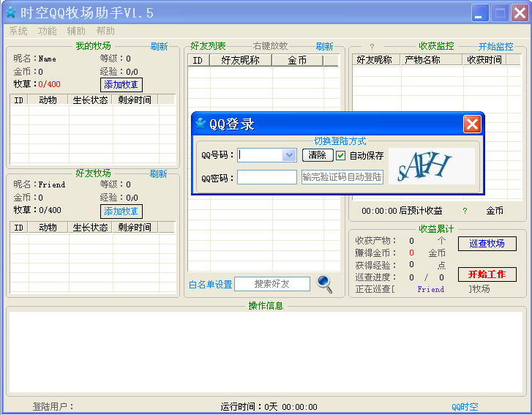Click 刷新 link in 我的牧场 panel

(x=159, y=47)
